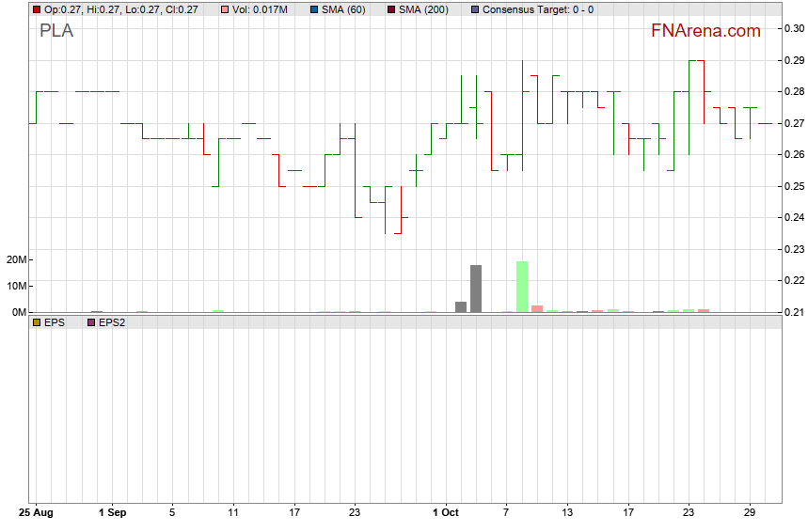Select the tallest gray volume bar
The width and height of the screenshot is (808, 532).
(x=476, y=289)
